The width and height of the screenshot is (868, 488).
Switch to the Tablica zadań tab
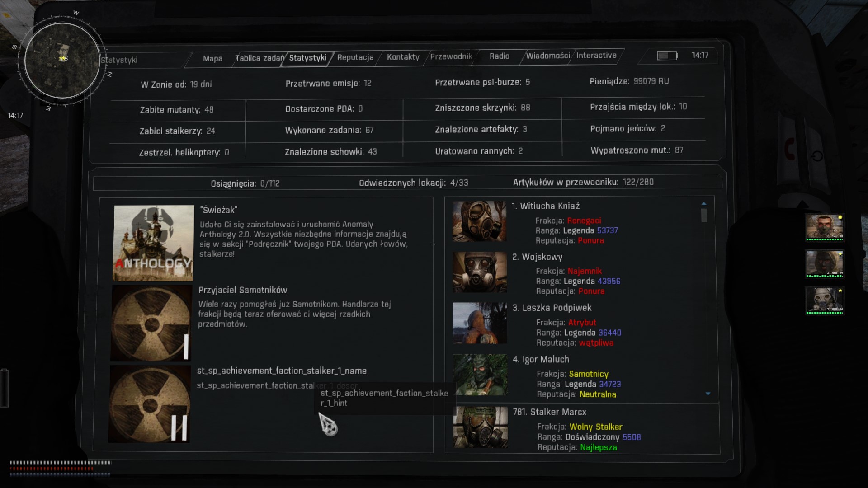coord(259,58)
